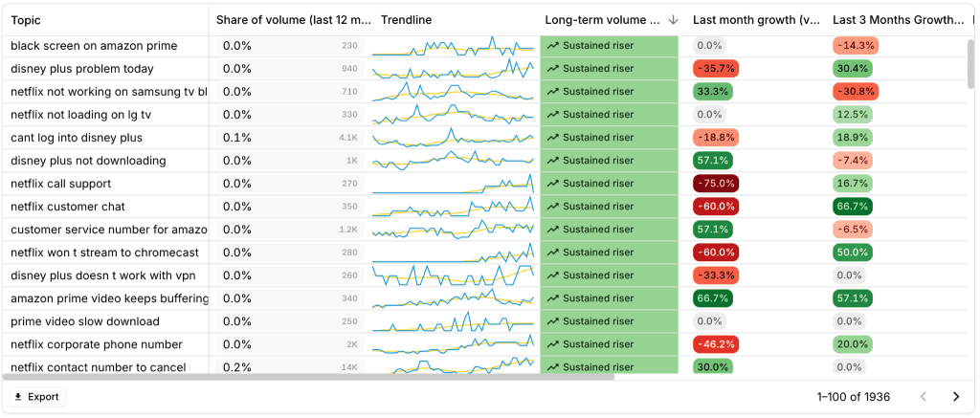Click the -75.0% last month growth badge
The width and height of the screenshot is (980, 418).
(x=716, y=184)
